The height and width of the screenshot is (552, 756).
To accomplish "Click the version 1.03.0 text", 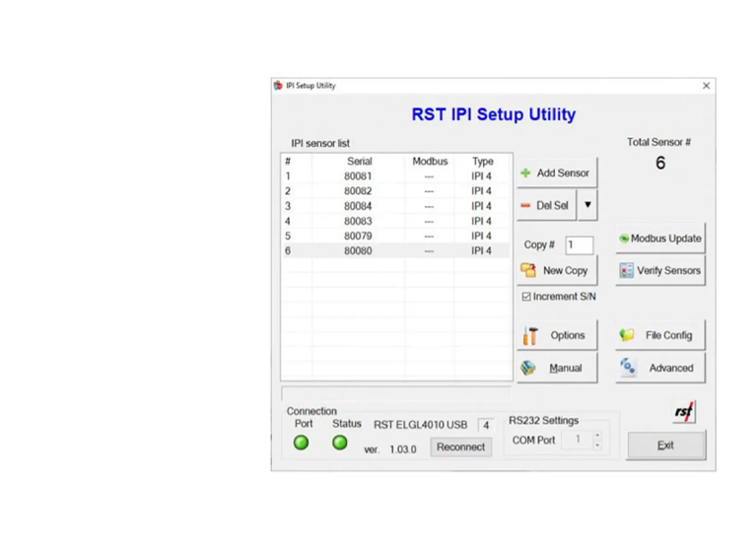I will pyautogui.click(x=402, y=449).
